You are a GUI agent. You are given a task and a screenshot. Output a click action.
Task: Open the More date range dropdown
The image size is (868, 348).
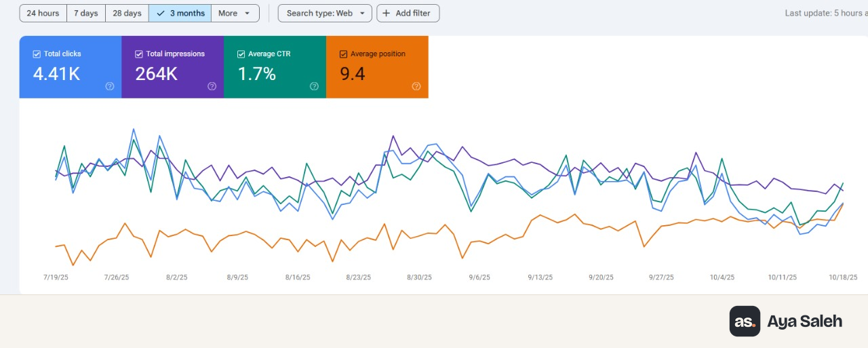point(235,13)
